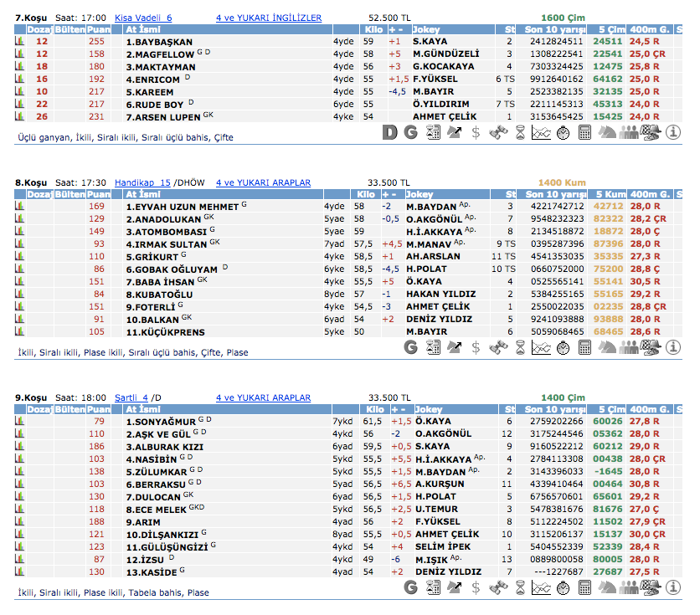Open bar chart icon beside BAYBAŞKAN
The height and width of the screenshot is (615, 700).
click(19, 41)
